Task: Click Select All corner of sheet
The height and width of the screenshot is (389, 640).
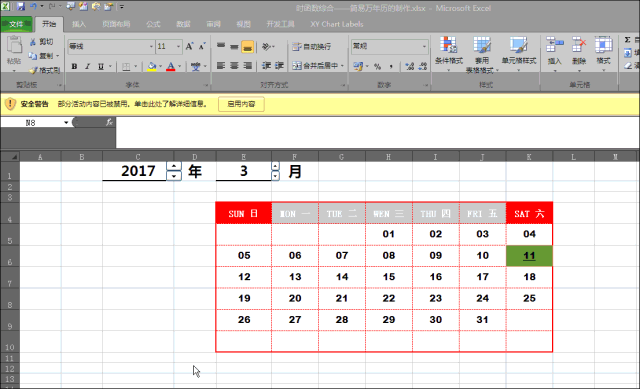Action: (10, 157)
